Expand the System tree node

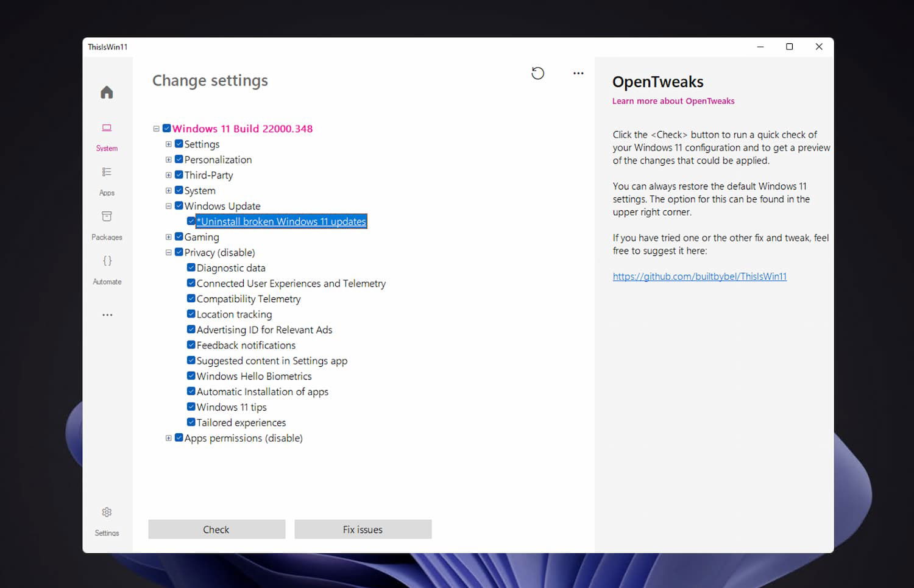(168, 191)
